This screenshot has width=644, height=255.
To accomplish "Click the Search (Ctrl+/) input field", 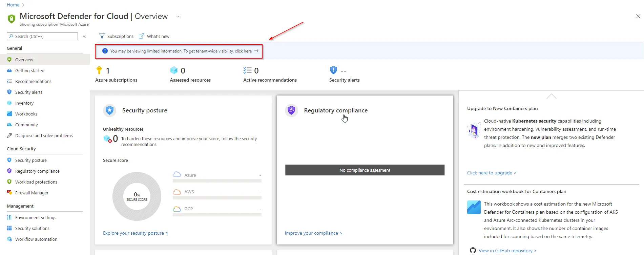I will pyautogui.click(x=42, y=36).
